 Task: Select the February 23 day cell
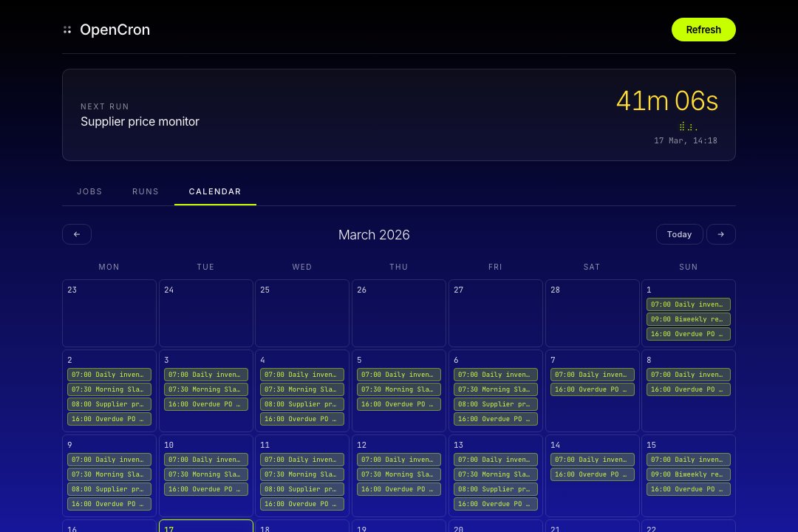click(x=109, y=313)
